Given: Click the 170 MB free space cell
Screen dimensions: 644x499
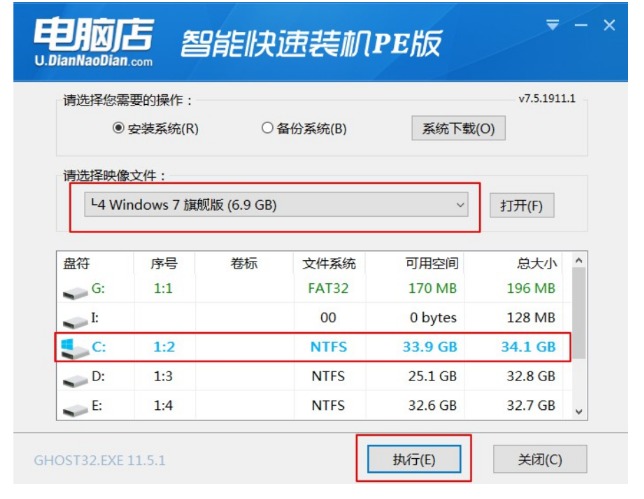Looking at the screenshot, I should tap(432, 288).
